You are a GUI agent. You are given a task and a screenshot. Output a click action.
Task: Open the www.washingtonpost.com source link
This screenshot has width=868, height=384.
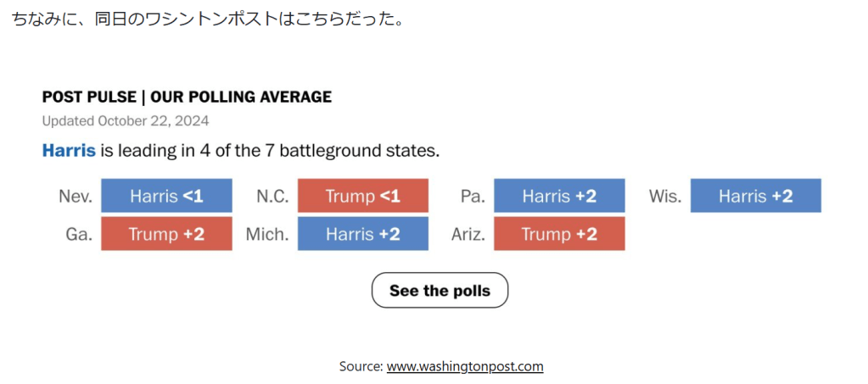click(465, 366)
